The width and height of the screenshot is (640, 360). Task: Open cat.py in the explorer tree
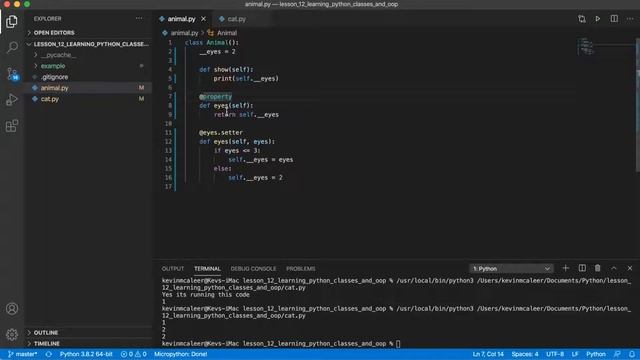tap(89, 99)
